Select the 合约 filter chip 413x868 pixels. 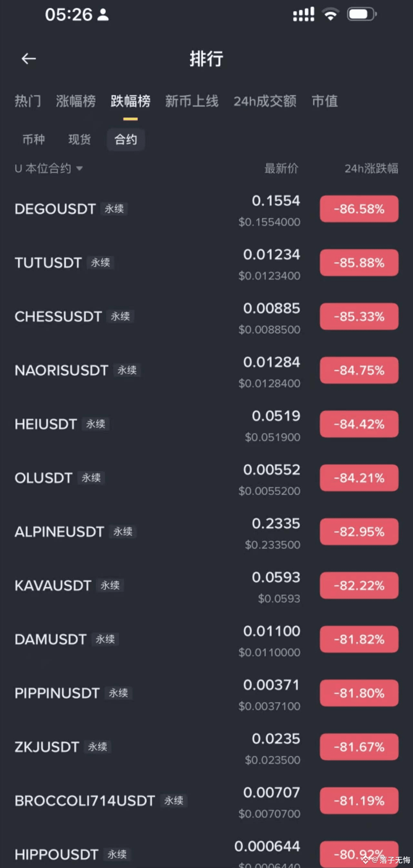pyautogui.click(x=126, y=139)
